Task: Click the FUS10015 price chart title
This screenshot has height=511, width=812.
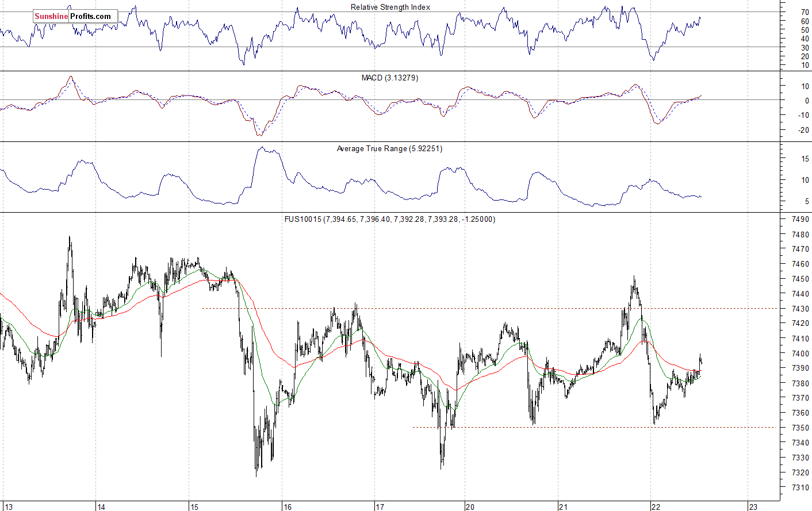Action: click(389, 220)
